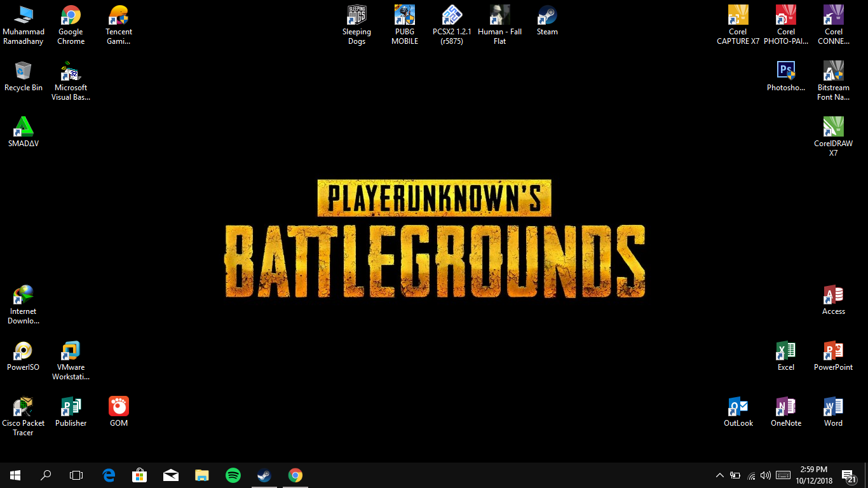Open the touch keyboard tray icon
The height and width of the screenshot is (488, 868).
point(783,475)
